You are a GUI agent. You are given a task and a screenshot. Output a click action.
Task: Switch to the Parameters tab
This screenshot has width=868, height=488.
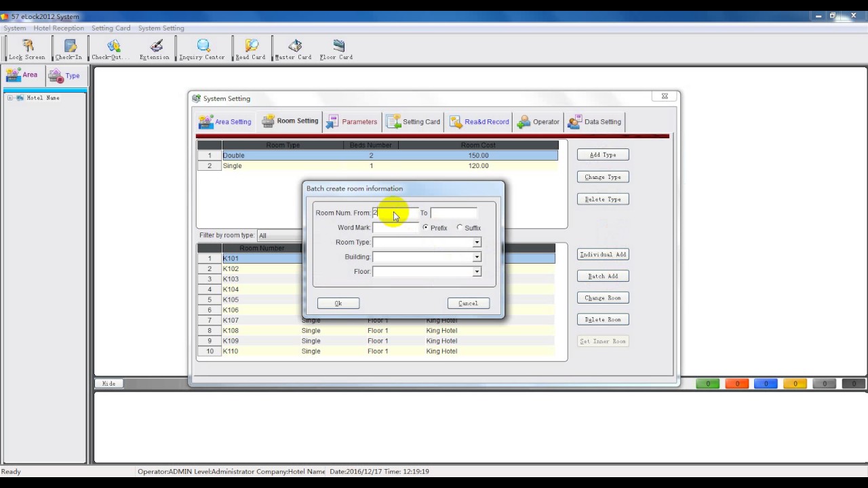point(352,122)
